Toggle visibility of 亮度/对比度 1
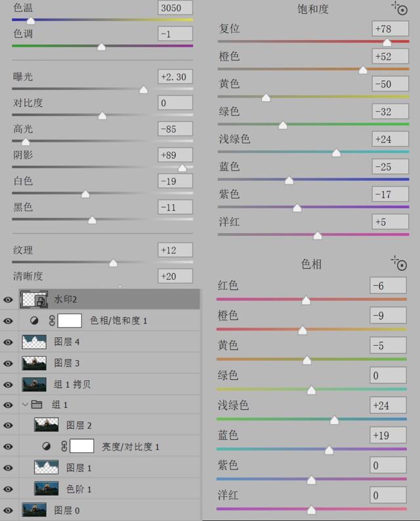This screenshot has width=420, height=521. point(8,447)
